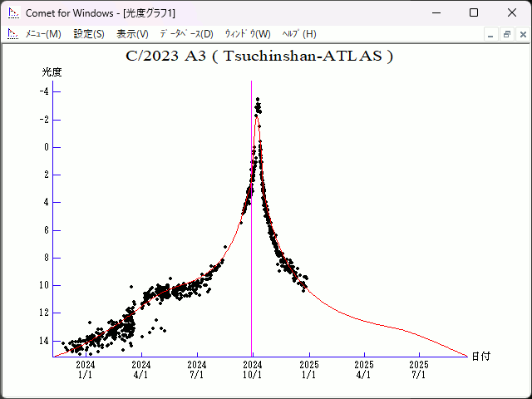Click the 日付 date axis label
The image size is (532, 399).
(480, 357)
